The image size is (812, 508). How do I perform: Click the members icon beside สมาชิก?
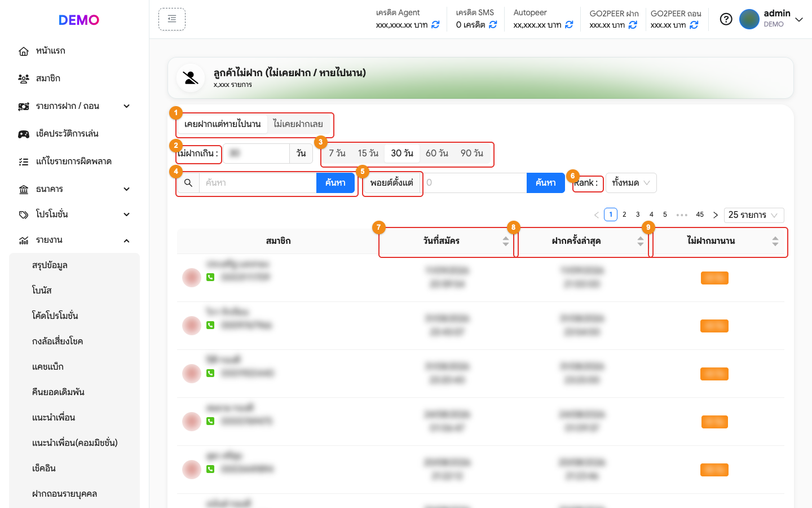coord(24,79)
